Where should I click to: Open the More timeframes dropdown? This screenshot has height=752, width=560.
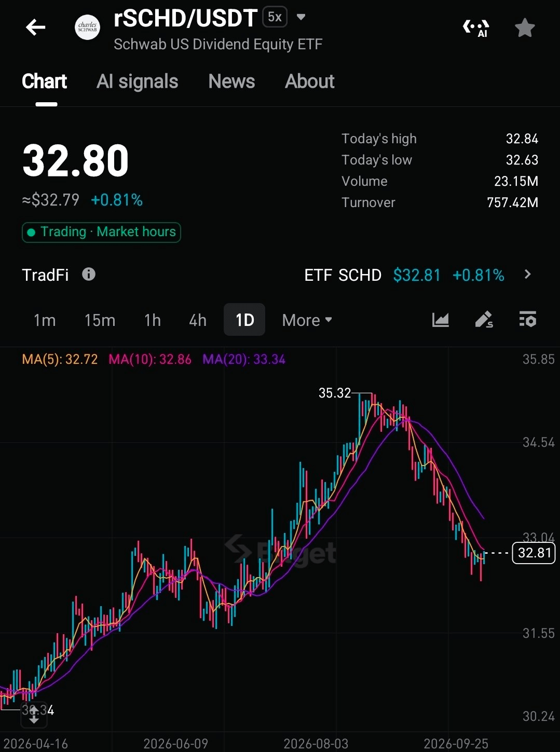307,320
